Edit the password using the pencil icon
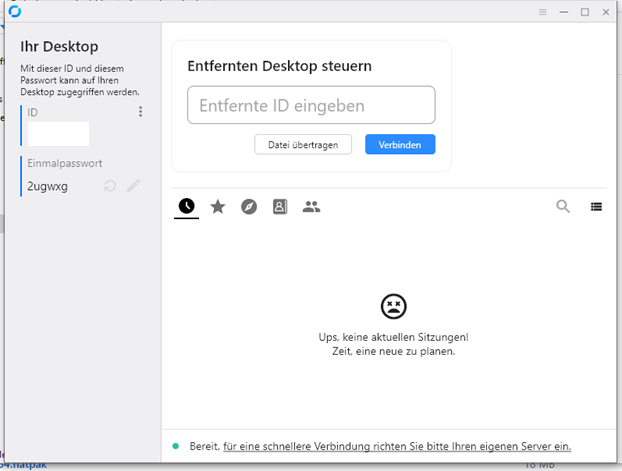The width and height of the screenshot is (622, 471). point(133,186)
